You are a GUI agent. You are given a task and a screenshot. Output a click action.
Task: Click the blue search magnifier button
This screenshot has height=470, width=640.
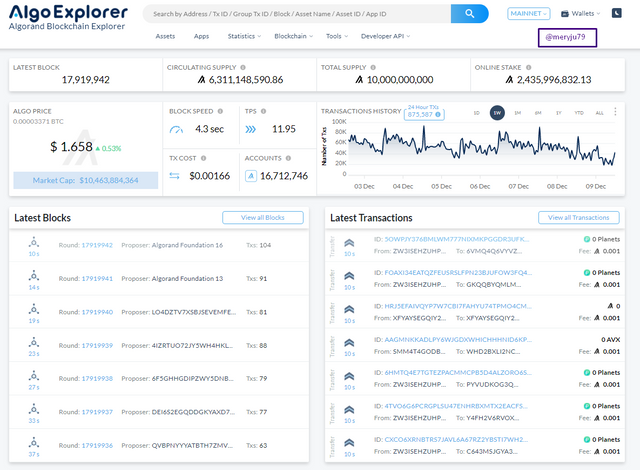[469, 13]
